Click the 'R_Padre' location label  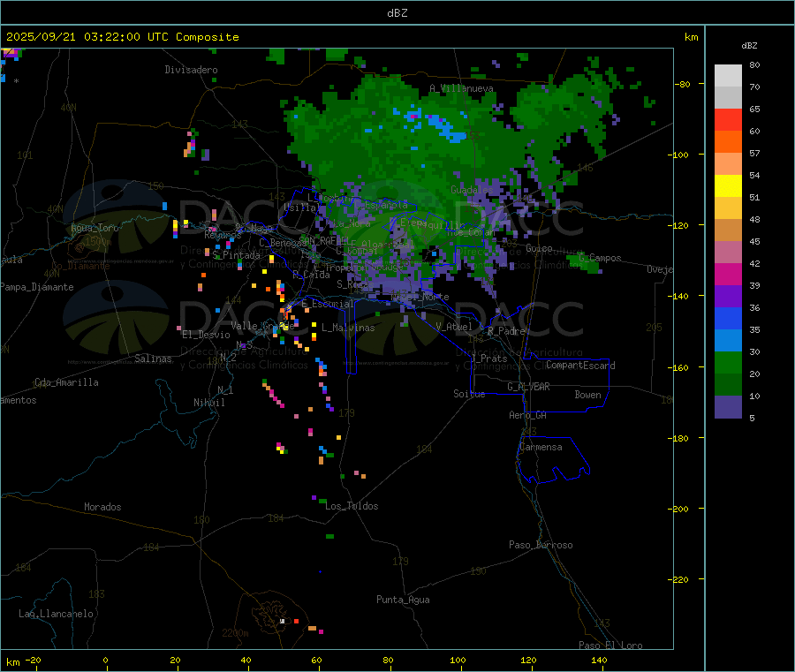[506, 331]
